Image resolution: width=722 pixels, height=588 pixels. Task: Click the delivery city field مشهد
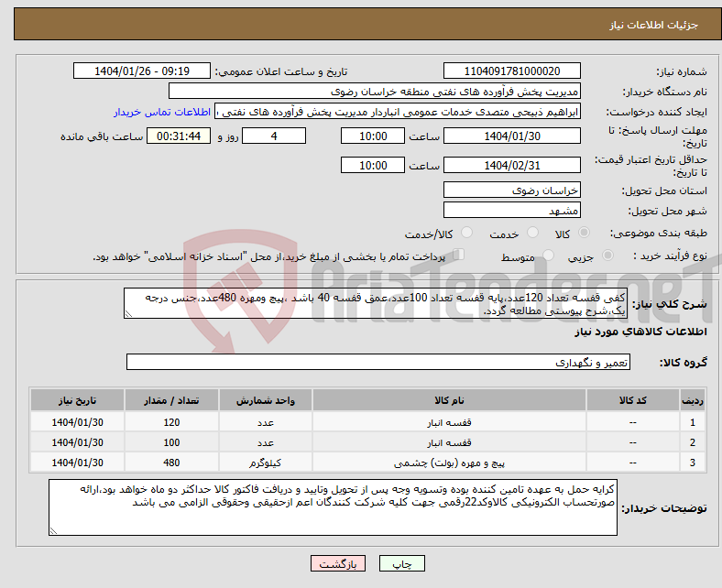[511, 210]
